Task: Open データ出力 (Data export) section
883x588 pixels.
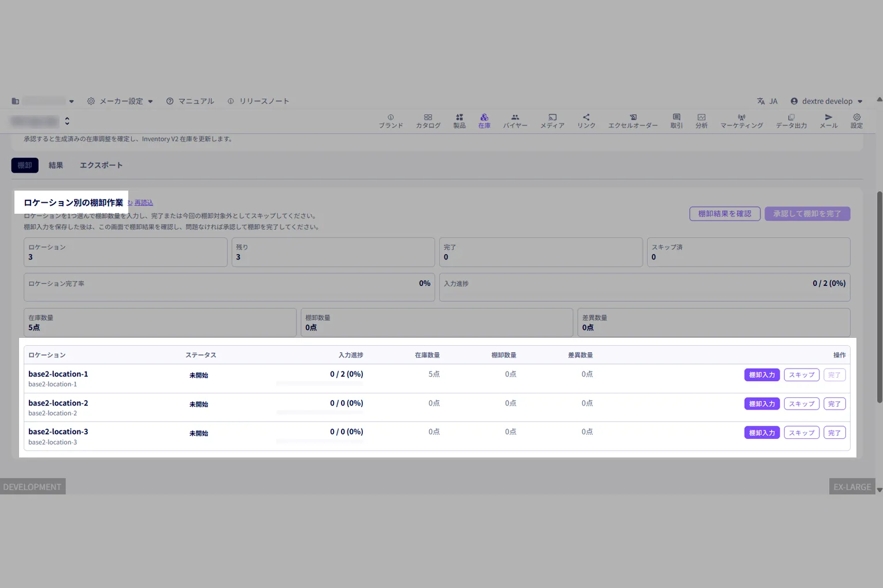Action: pyautogui.click(x=791, y=121)
